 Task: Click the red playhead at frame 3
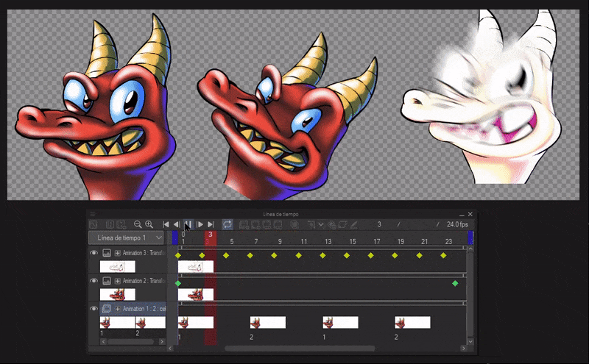pos(211,238)
